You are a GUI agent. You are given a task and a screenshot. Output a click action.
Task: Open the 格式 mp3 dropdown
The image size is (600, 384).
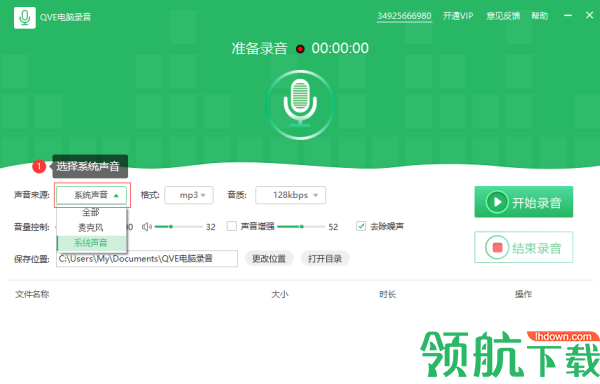pyautogui.click(x=189, y=195)
